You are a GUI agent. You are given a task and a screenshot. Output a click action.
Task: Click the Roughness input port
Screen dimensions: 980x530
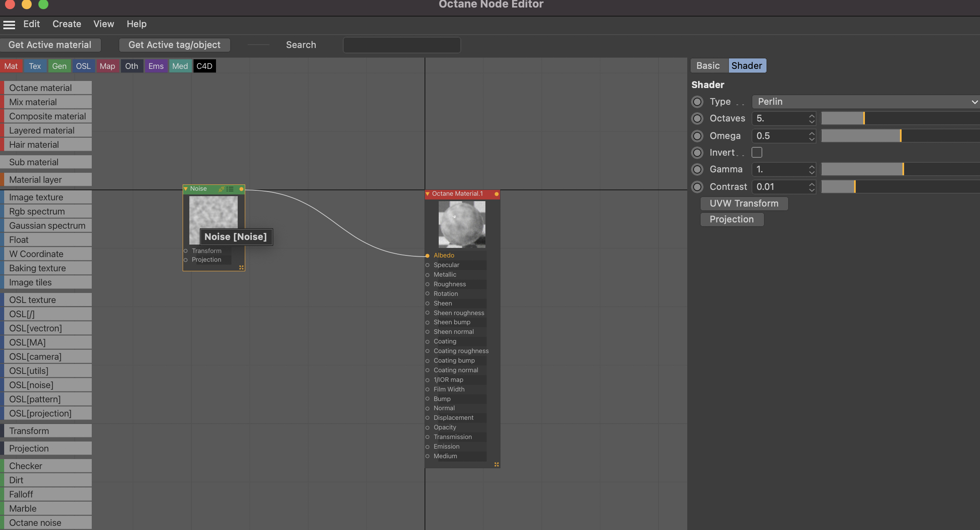pyautogui.click(x=427, y=284)
